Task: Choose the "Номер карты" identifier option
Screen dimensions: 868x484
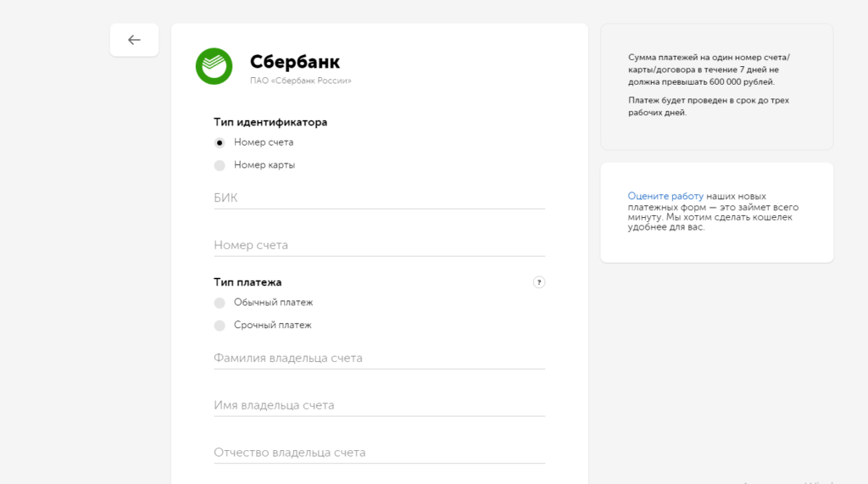Action: click(x=220, y=165)
